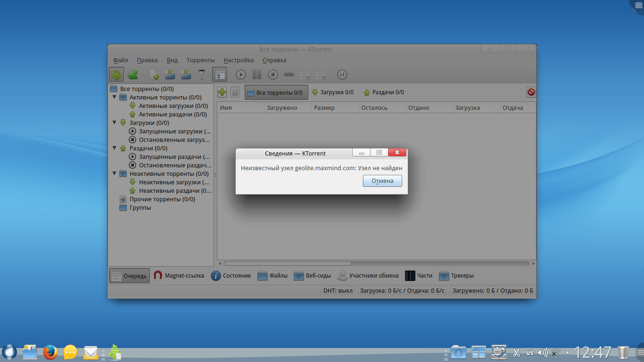Click the folder-arrow icon beside the funnel
644x362 pixels.
tap(186, 74)
